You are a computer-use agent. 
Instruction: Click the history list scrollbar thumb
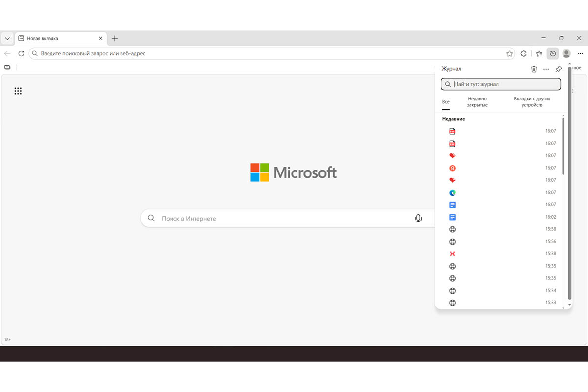click(x=563, y=146)
